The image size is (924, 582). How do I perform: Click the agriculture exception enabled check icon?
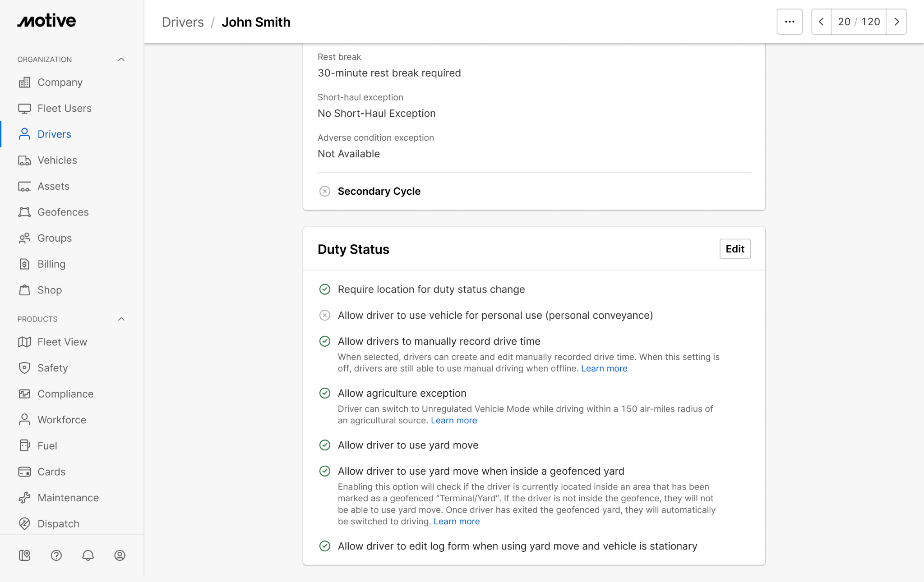tap(325, 393)
